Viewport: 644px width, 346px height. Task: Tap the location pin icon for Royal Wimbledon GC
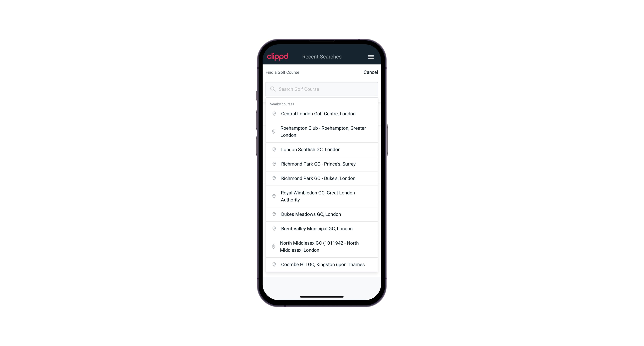coord(273,196)
